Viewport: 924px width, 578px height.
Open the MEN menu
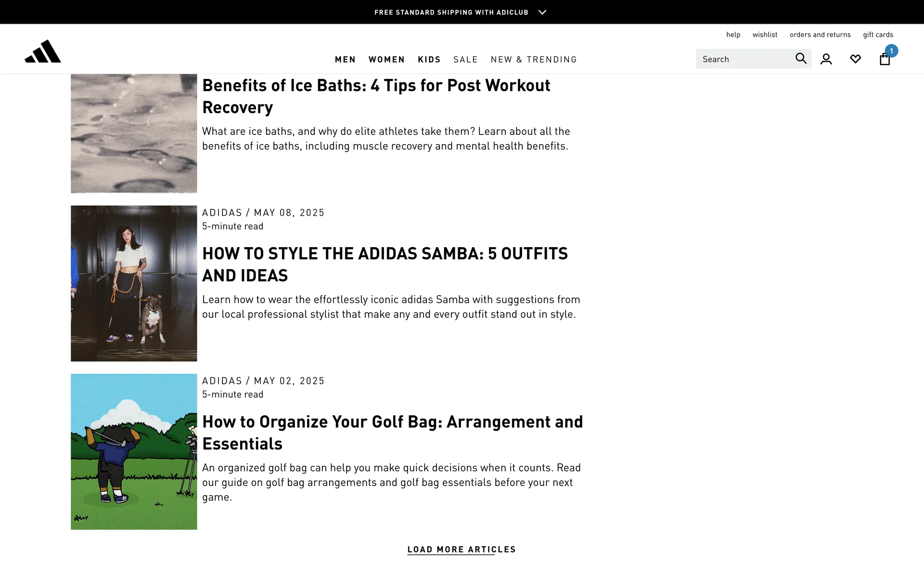pos(345,59)
